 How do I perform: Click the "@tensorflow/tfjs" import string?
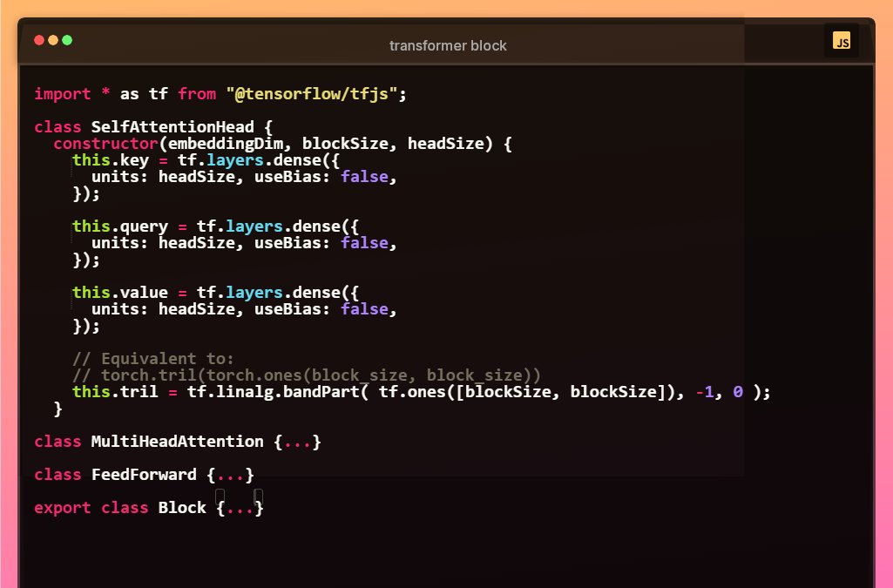click(312, 93)
